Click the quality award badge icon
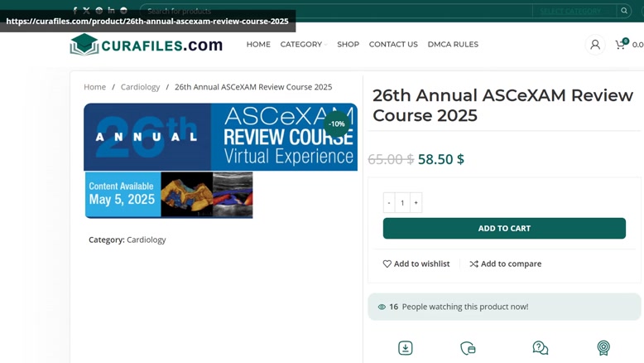This screenshot has height=363, width=644. (x=603, y=348)
